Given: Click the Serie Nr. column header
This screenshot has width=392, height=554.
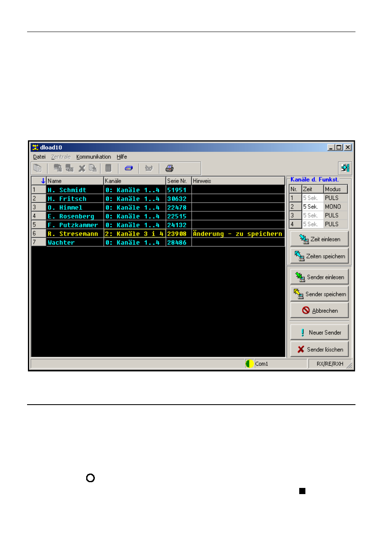Looking at the screenshot, I should [179, 181].
